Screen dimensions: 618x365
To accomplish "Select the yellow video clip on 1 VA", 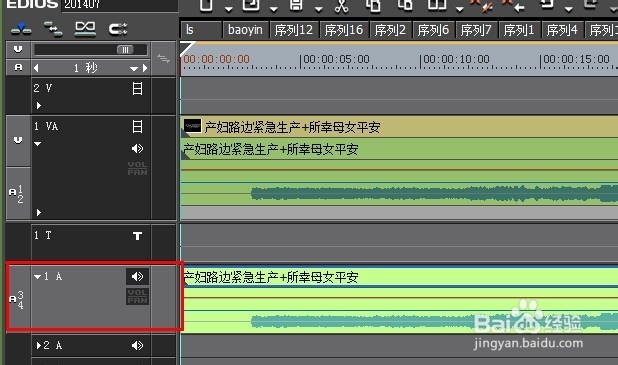I will click(x=399, y=127).
